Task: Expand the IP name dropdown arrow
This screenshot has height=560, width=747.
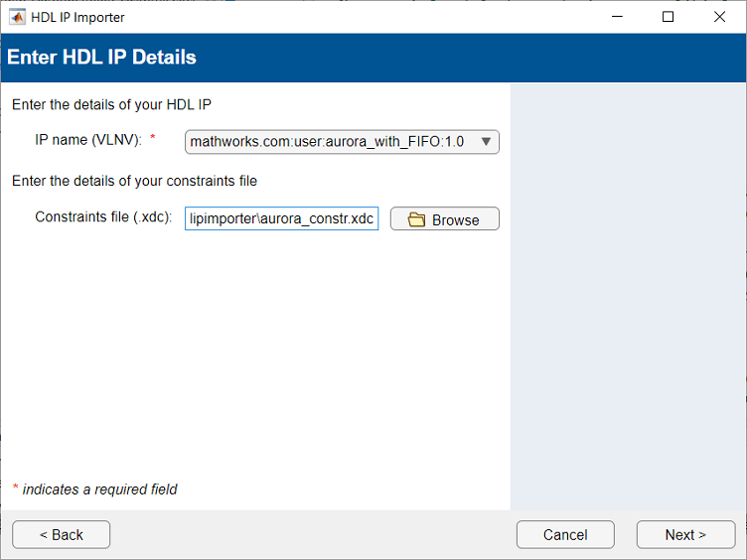Action: click(486, 141)
